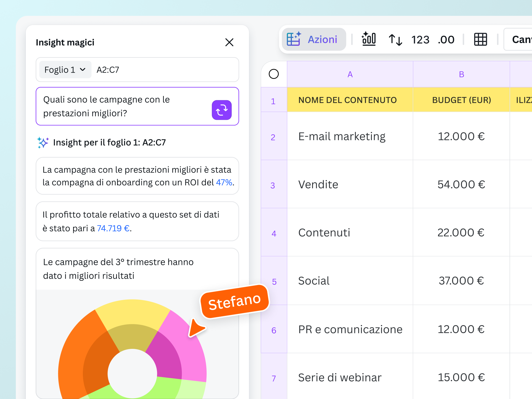
Task: Click the question prompt text box
Action: 137,106
